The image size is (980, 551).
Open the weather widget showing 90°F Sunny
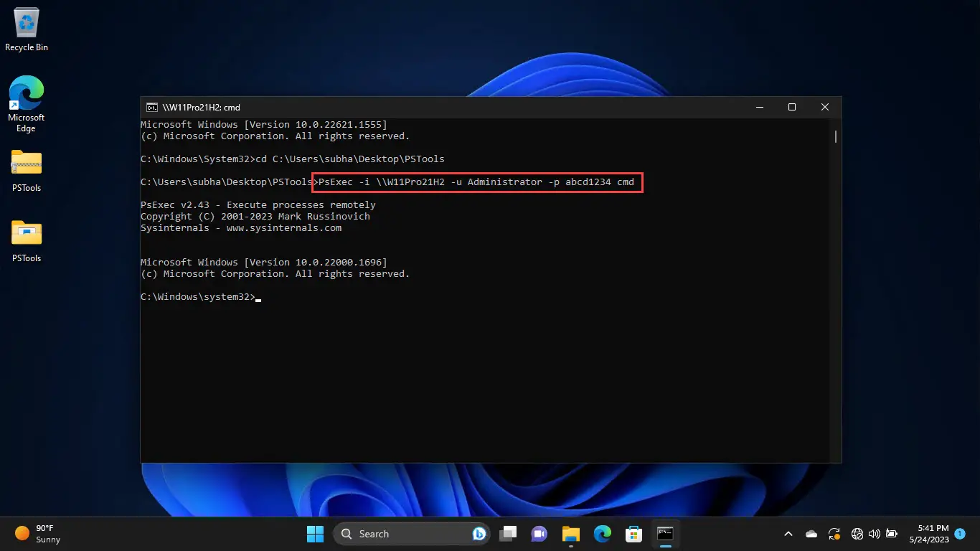(x=39, y=534)
